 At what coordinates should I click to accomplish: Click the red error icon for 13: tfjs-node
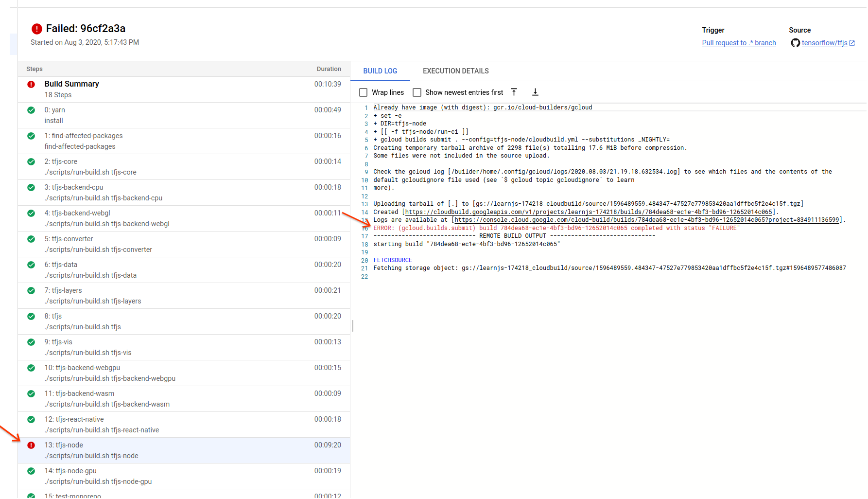[x=31, y=445]
